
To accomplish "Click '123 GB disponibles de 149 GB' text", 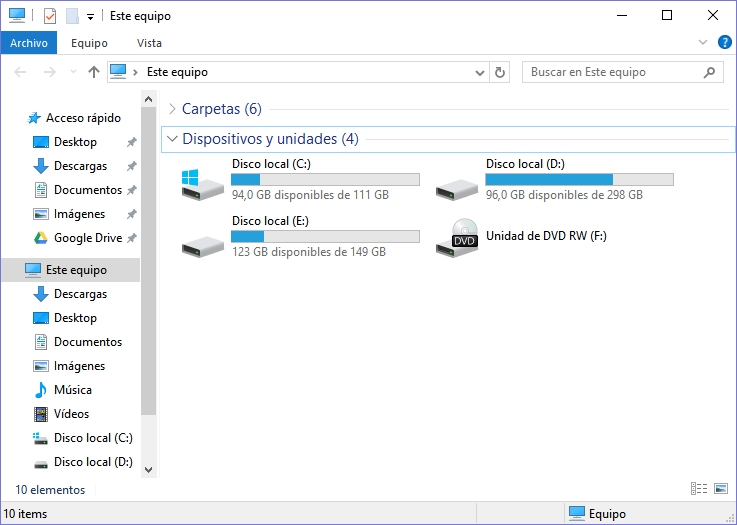I will point(309,252).
